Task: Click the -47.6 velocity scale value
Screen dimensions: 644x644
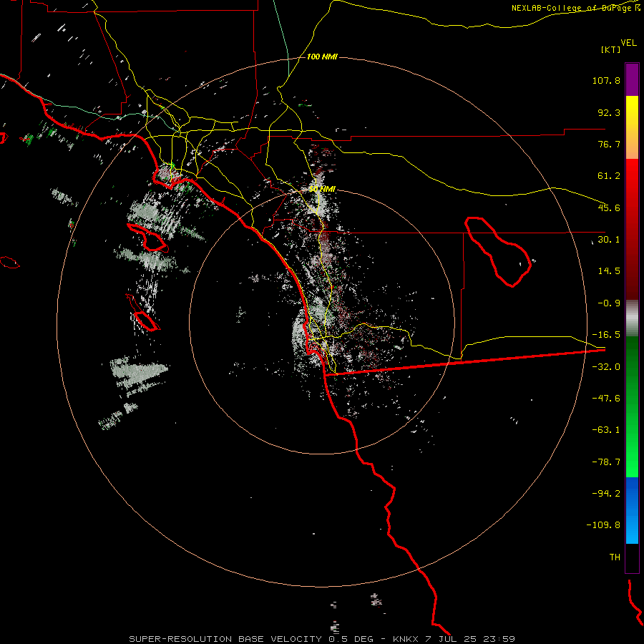Action: pos(606,399)
